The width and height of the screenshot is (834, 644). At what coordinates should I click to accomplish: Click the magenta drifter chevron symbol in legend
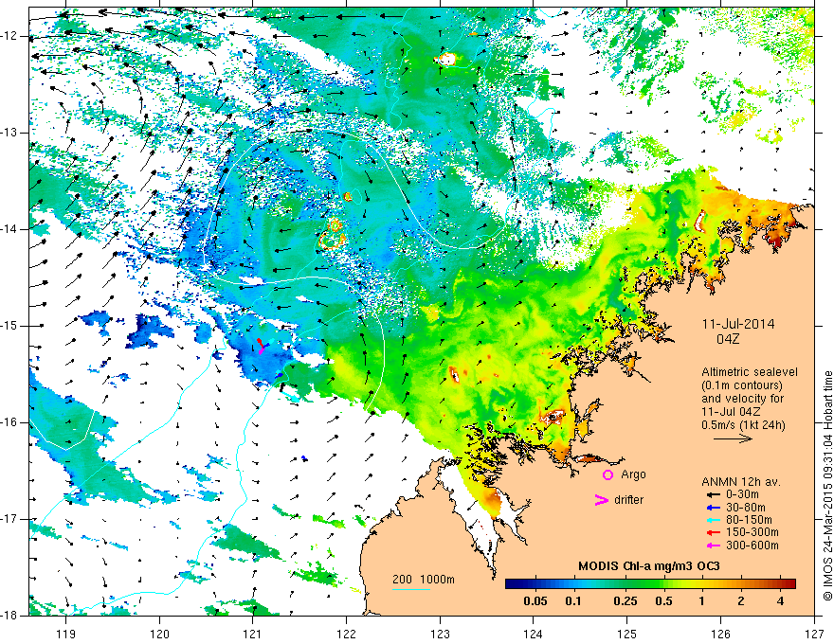pos(601,500)
